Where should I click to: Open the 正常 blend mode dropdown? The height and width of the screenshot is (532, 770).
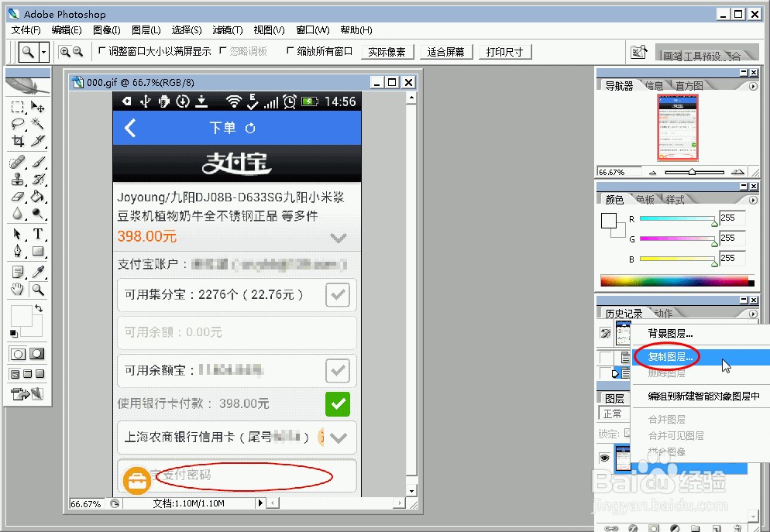click(x=614, y=414)
